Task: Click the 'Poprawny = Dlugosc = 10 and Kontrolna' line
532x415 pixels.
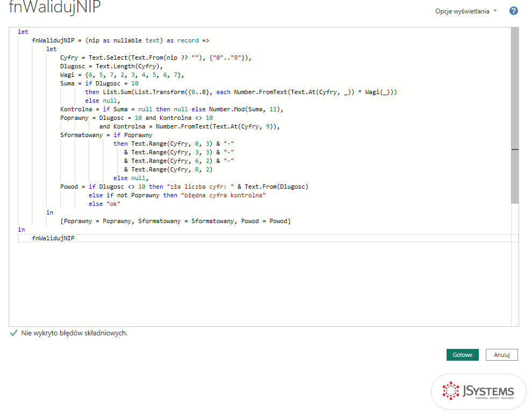Action: pos(136,118)
